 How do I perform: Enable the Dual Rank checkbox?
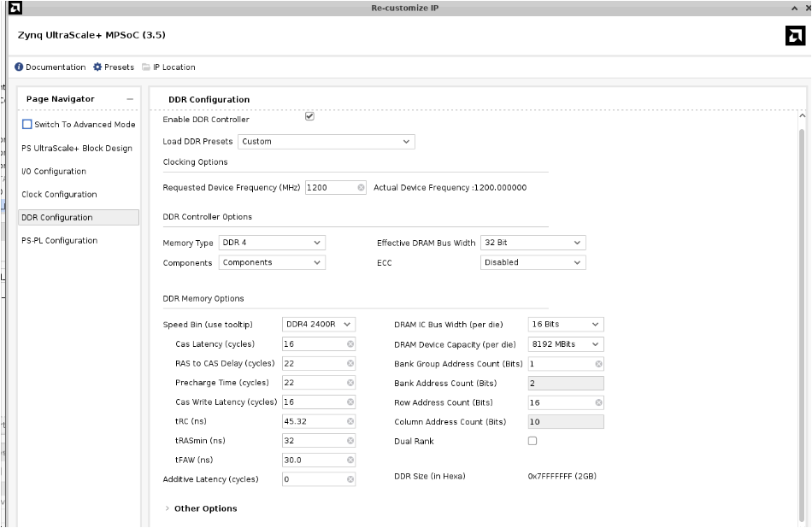pyautogui.click(x=533, y=442)
